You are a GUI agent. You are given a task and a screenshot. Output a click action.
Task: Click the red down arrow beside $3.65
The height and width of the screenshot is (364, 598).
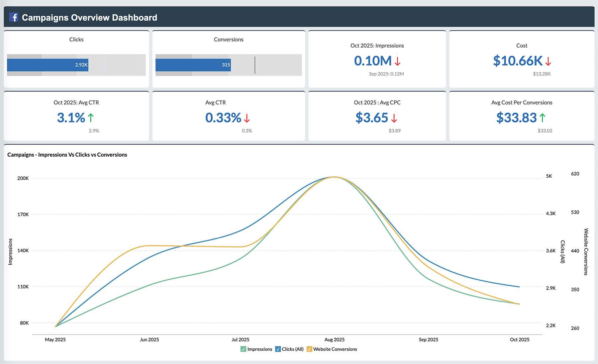(x=394, y=118)
